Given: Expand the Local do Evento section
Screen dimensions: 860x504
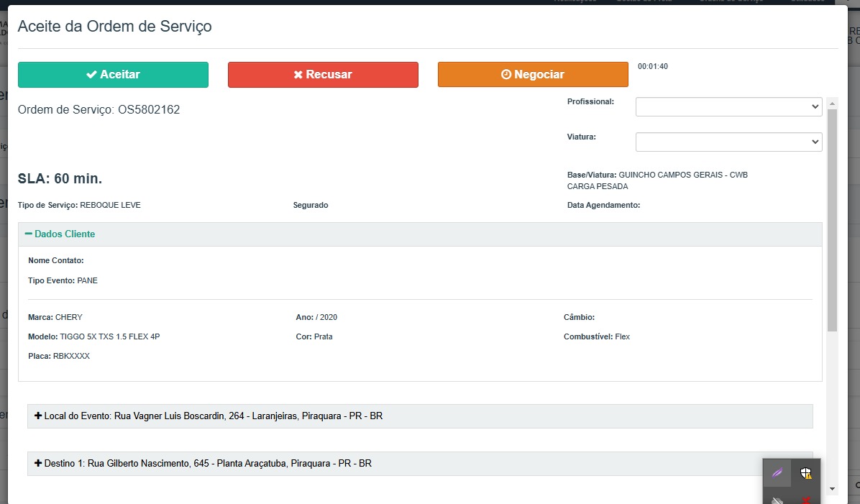Looking at the screenshot, I should 420,416.
